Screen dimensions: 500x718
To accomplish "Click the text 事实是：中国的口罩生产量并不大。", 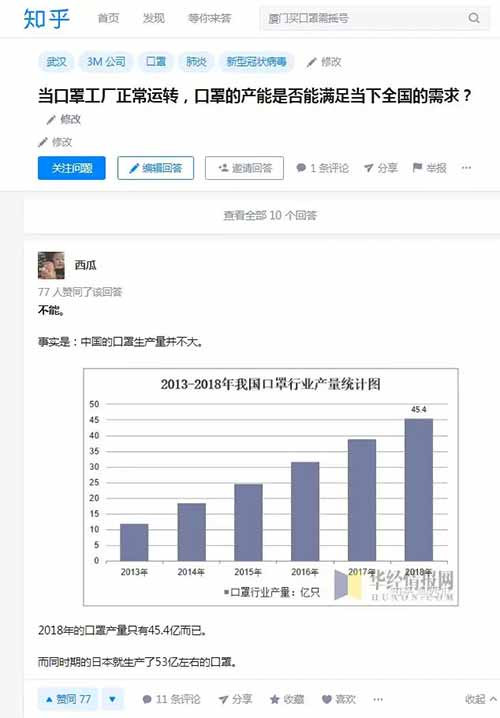I will tap(121, 342).
